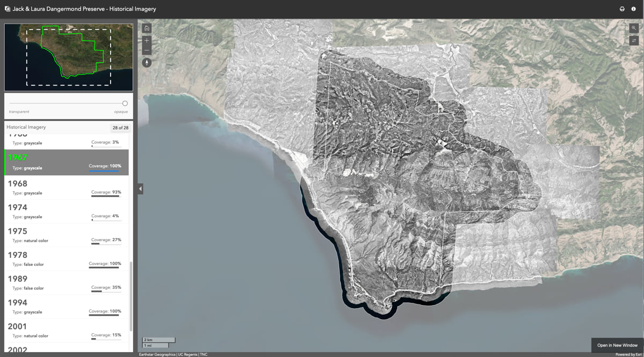Click the Coverage 4% bar for 1974
Image resolution: width=644 pixels, height=357 pixels.
click(106, 220)
